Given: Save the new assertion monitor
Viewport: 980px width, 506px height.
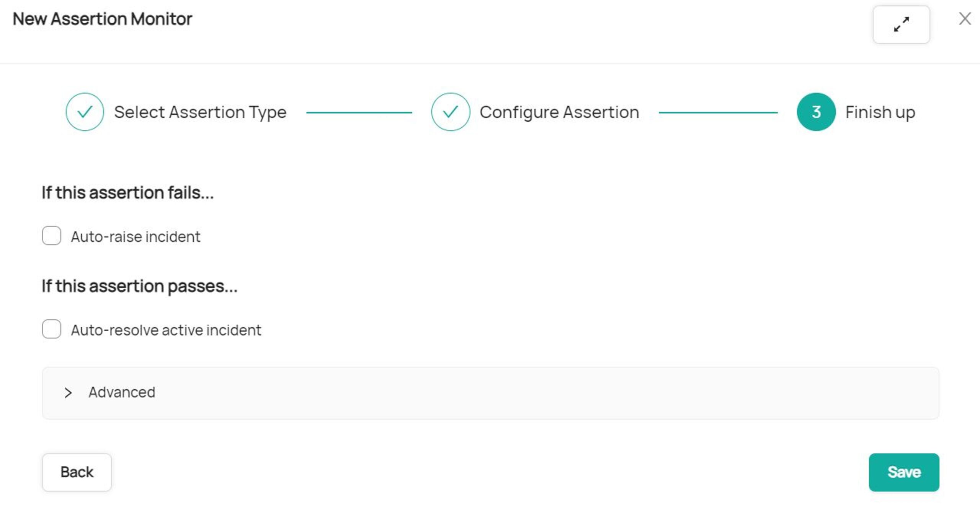Looking at the screenshot, I should coord(904,472).
